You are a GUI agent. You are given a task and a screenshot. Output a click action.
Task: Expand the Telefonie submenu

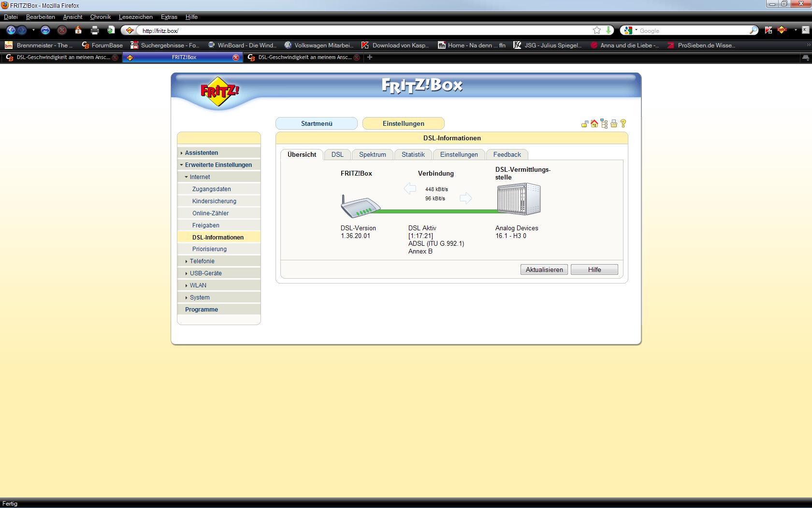tap(219, 261)
